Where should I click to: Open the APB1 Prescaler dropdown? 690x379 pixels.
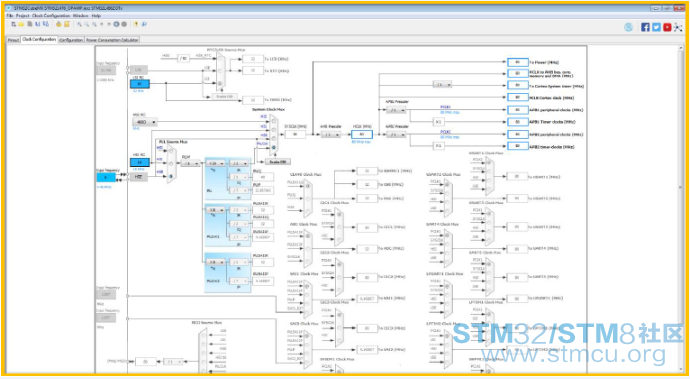click(396, 110)
